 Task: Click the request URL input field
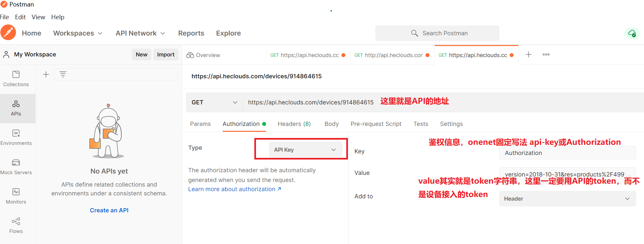(443, 102)
